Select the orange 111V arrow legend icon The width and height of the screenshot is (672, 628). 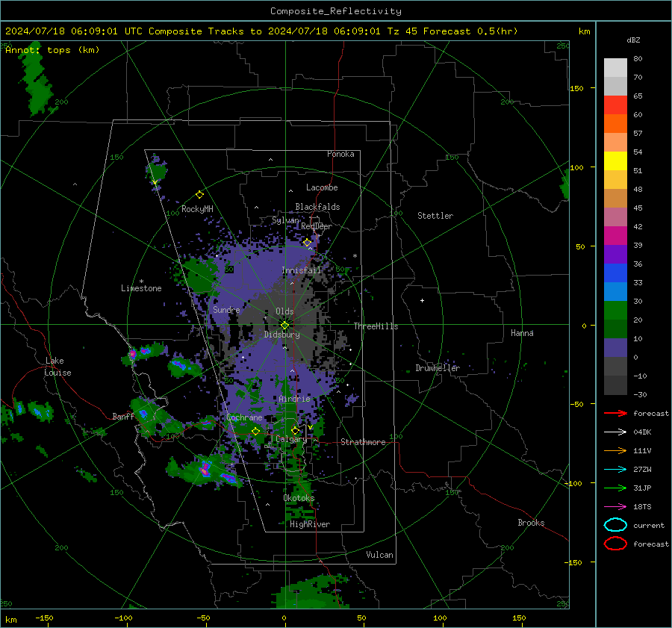[x=615, y=450]
